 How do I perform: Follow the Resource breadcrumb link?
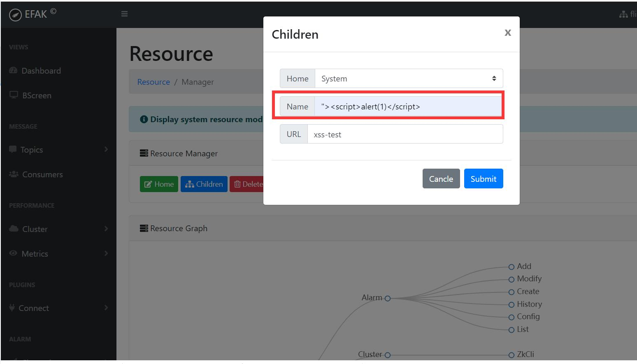(x=153, y=81)
